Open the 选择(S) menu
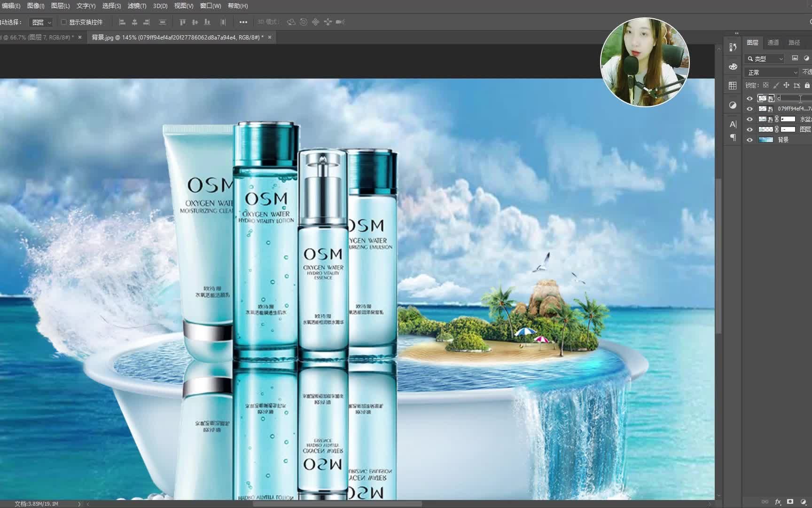 click(x=111, y=6)
